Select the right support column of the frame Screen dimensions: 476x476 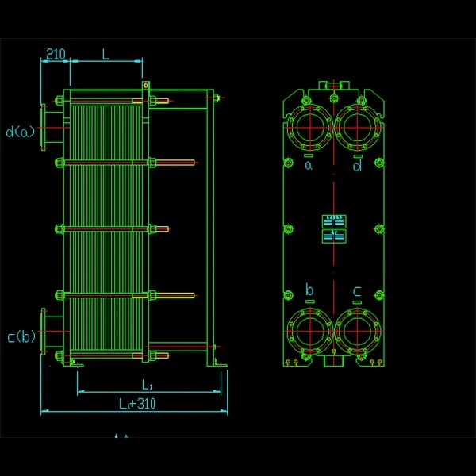(210, 230)
